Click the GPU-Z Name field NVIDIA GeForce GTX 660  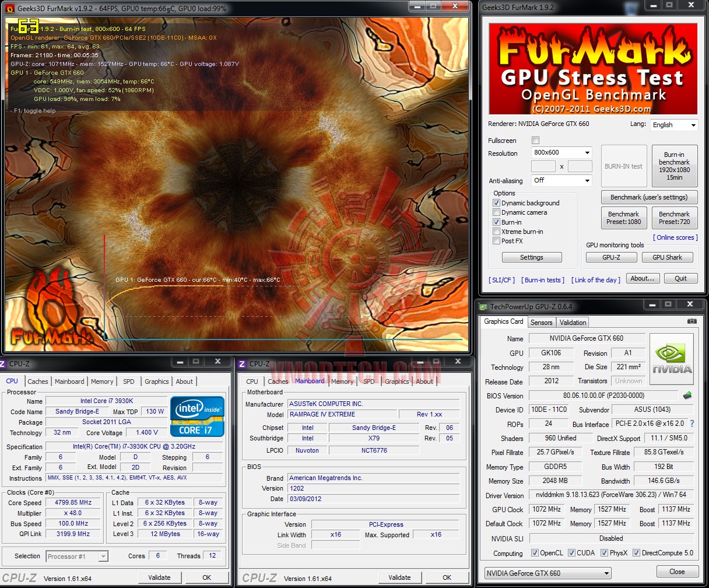[x=587, y=338]
